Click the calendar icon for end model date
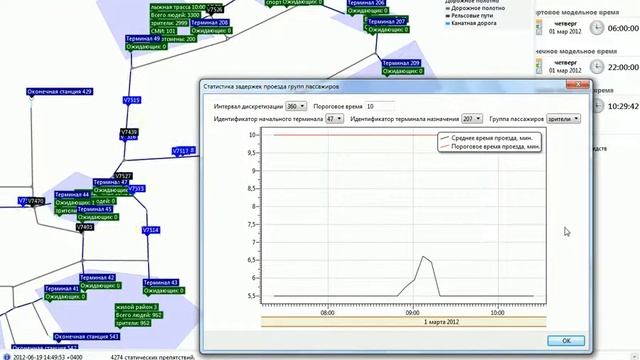Viewport: 640px width, 360px height. tap(539, 67)
